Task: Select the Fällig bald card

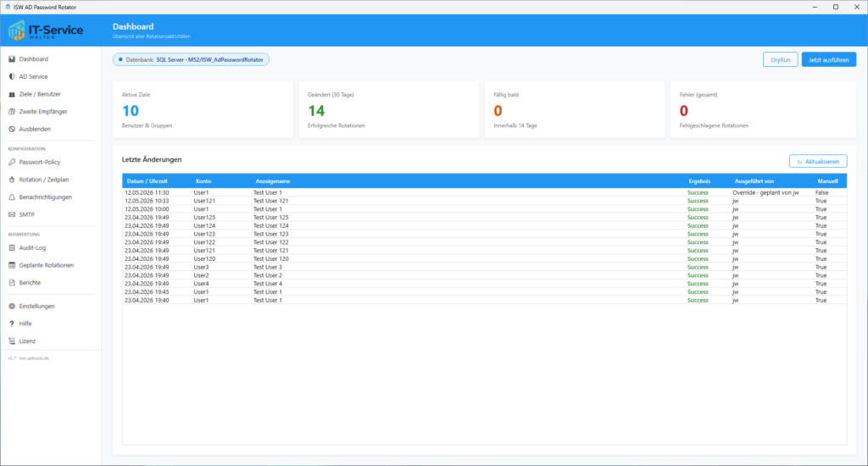Action: tap(575, 109)
